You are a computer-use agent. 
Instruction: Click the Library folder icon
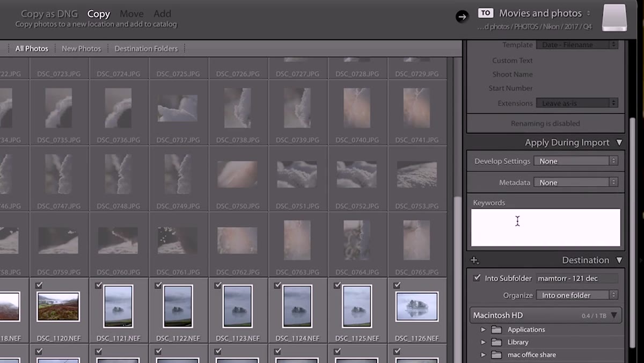point(496,342)
